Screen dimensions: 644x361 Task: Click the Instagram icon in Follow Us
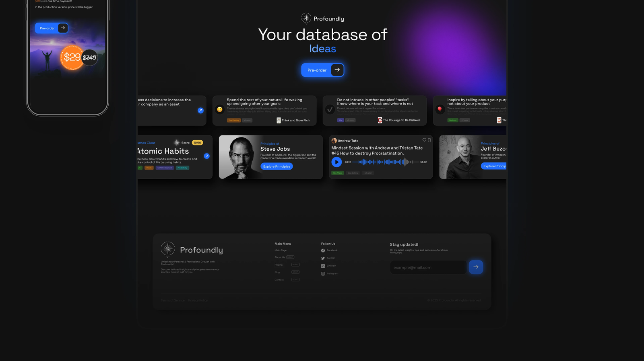(x=323, y=274)
